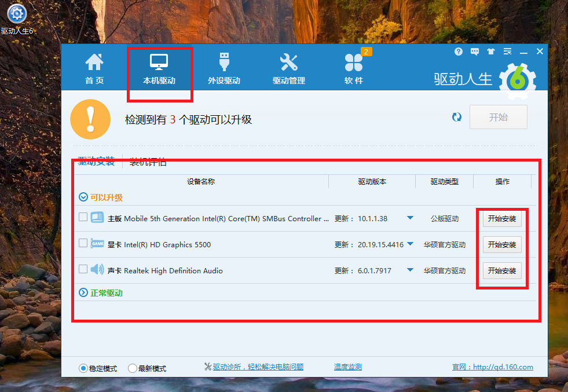
Task: Click the skin shirt icon
Action: [491, 52]
